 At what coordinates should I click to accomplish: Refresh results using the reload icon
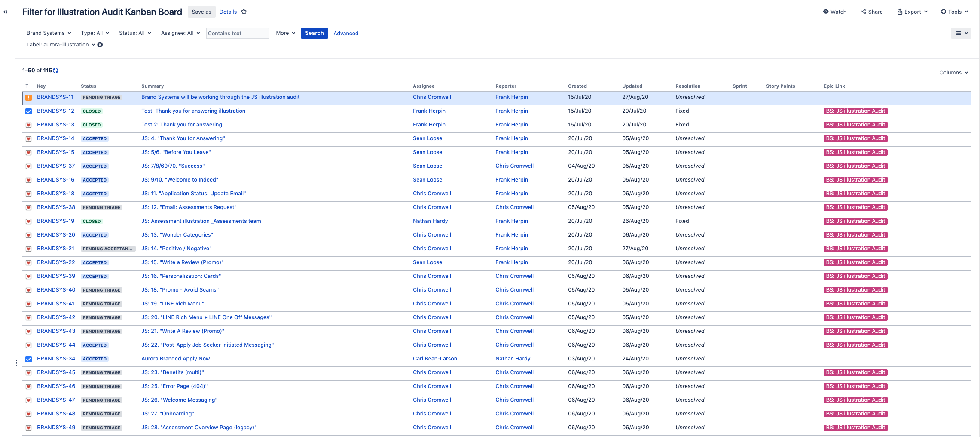(x=55, y=70)
